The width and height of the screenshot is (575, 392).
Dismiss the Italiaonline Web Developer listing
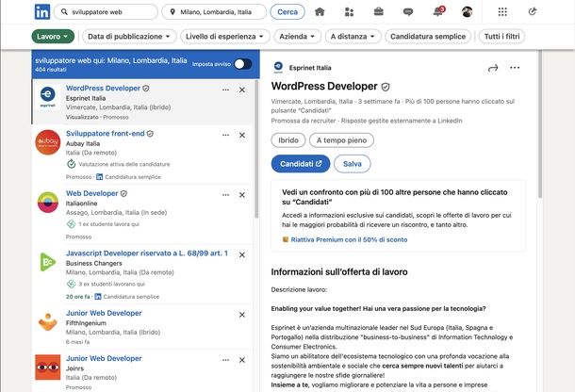click(x=242, y=195)
